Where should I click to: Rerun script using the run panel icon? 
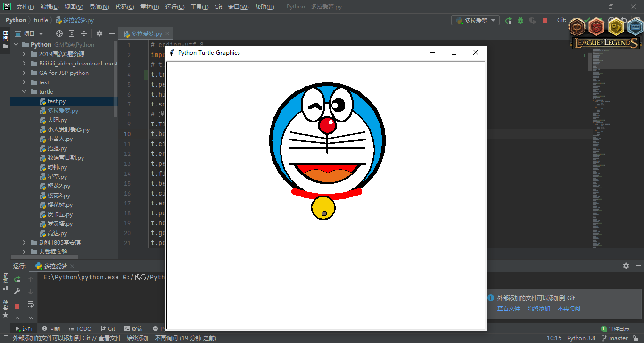17,279
